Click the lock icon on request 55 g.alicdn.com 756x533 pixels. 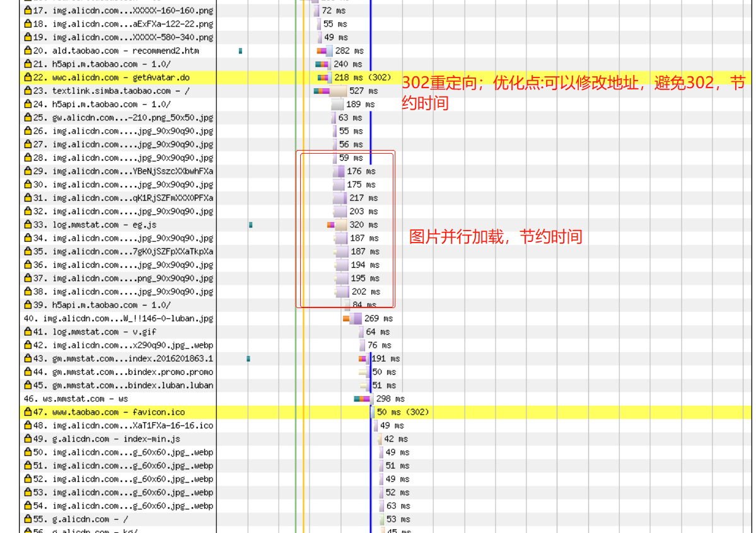click(x=28, y=519)
